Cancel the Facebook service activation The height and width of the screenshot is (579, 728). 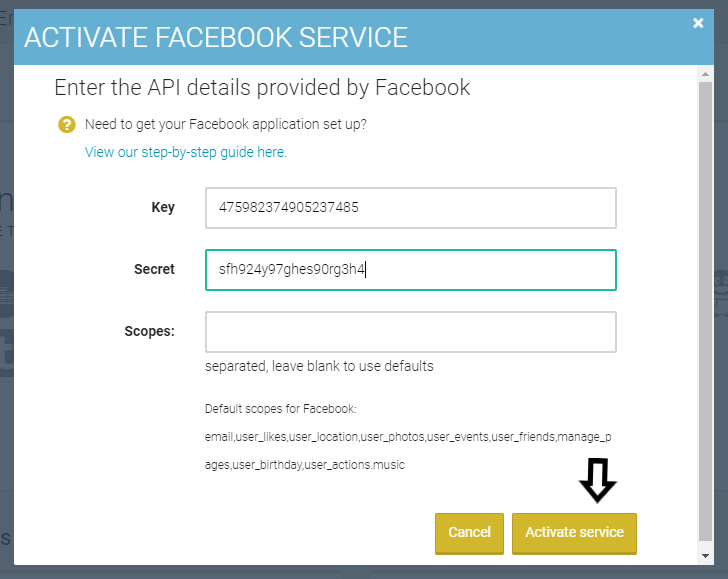point(469,533)
